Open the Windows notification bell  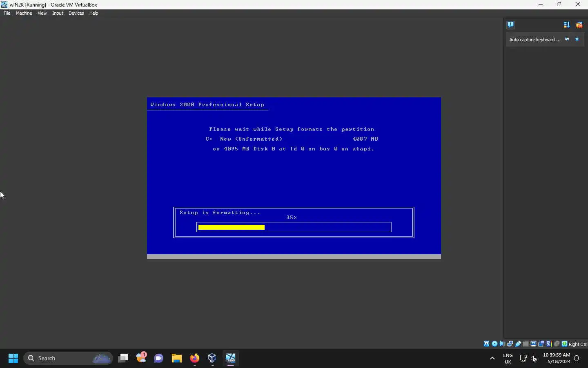577,359
